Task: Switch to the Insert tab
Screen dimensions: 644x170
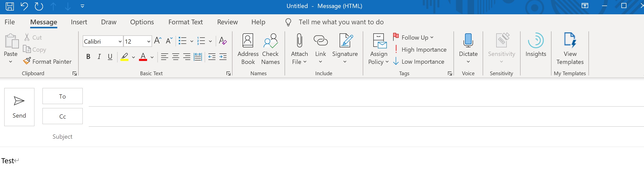Action: [79, 22]
